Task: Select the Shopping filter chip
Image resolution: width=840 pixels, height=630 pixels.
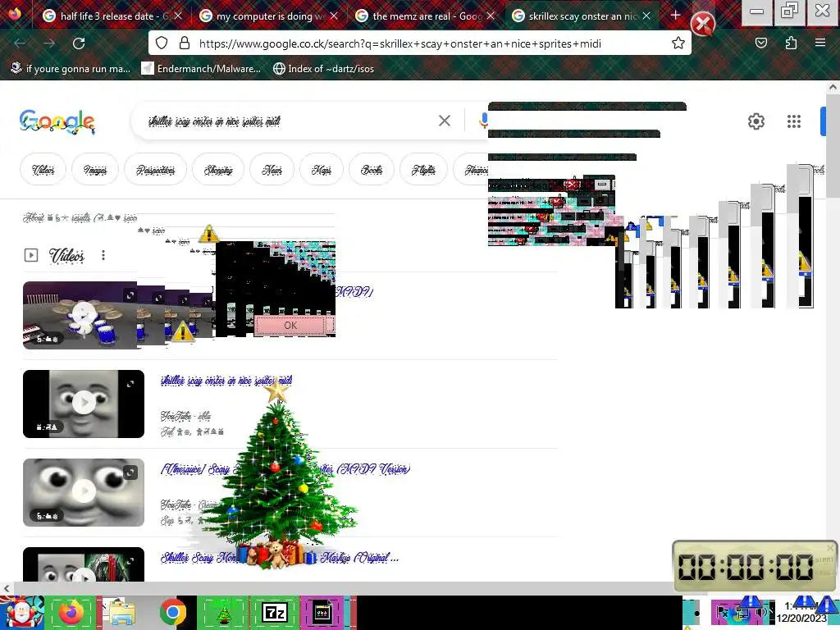Action: coord(218,169)
